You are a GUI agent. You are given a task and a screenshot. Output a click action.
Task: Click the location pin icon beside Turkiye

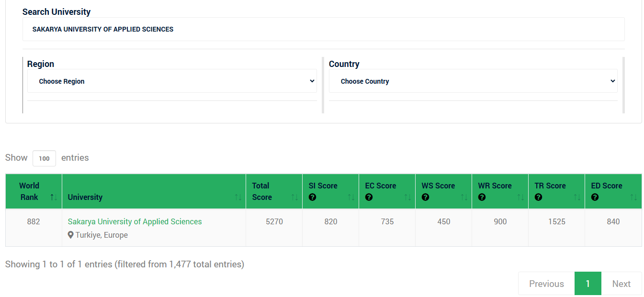(x=71, y=235)
